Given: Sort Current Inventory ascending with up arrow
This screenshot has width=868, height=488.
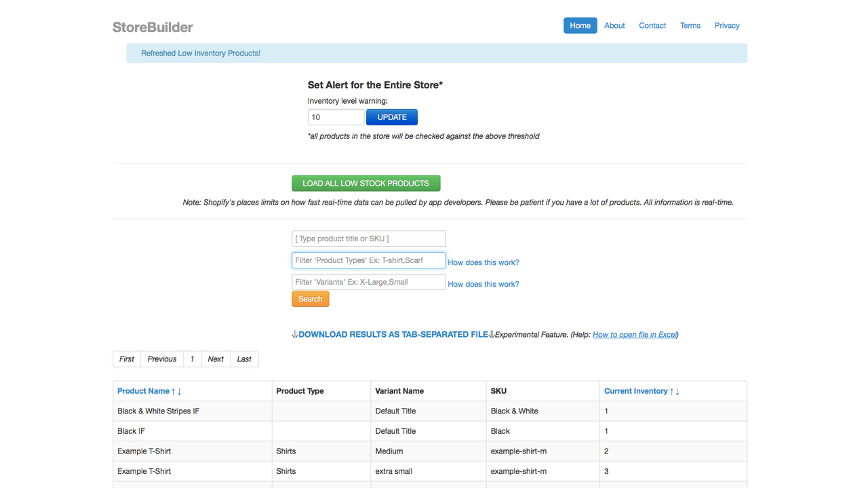Looking at the screenshot, I should 671,391.
